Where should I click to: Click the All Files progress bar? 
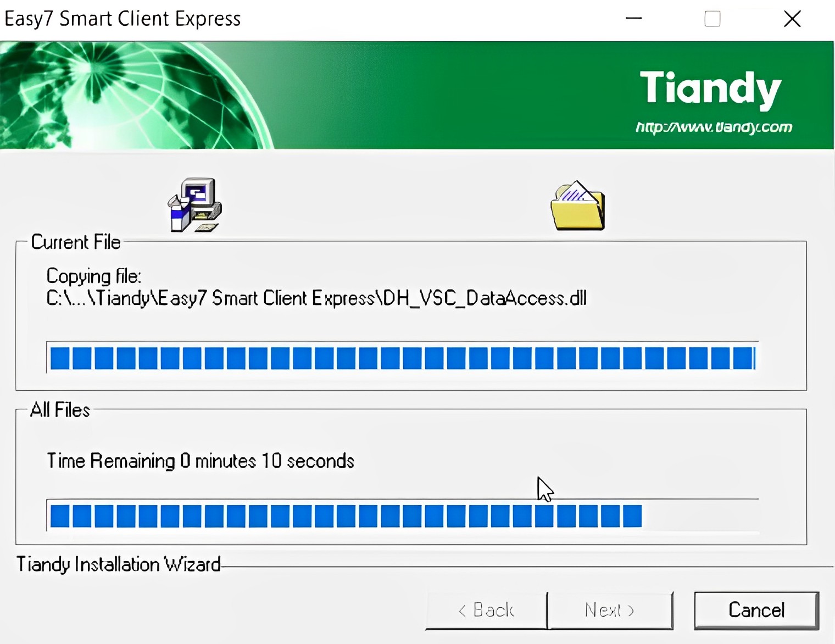click(x=402, y=515)
